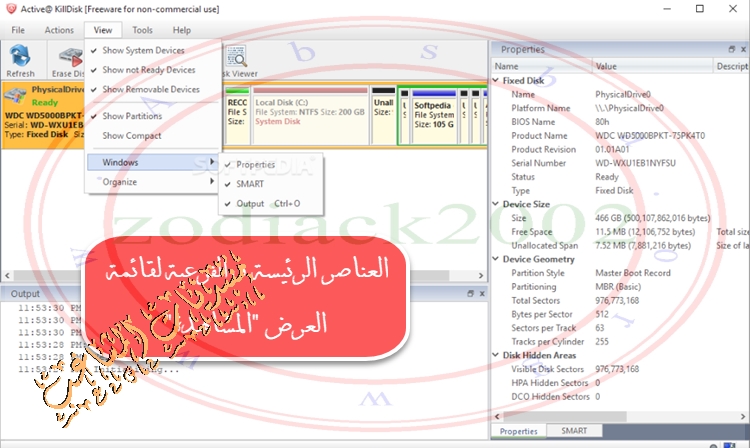Select the Partition Style property row
750x448 pixels.
(620, 273)
